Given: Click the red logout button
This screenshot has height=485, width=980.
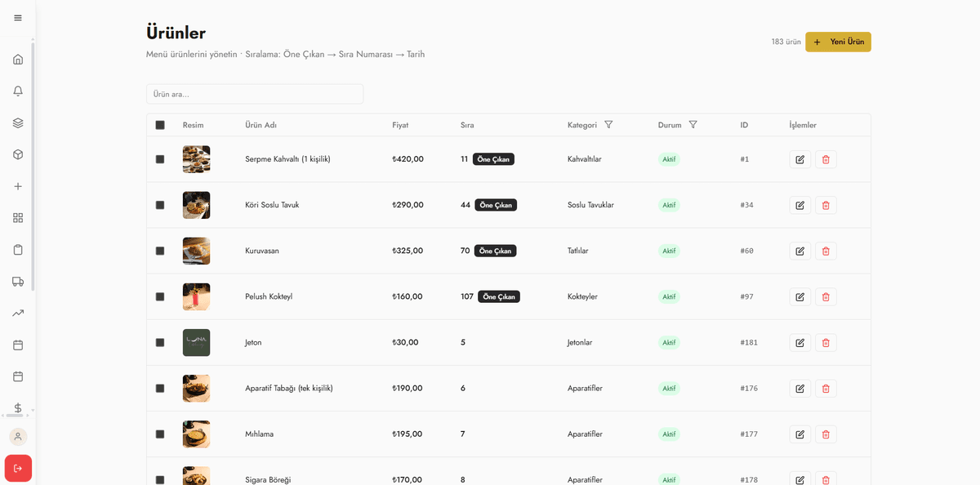Looking at the screenshot, I should pos(18,468).
